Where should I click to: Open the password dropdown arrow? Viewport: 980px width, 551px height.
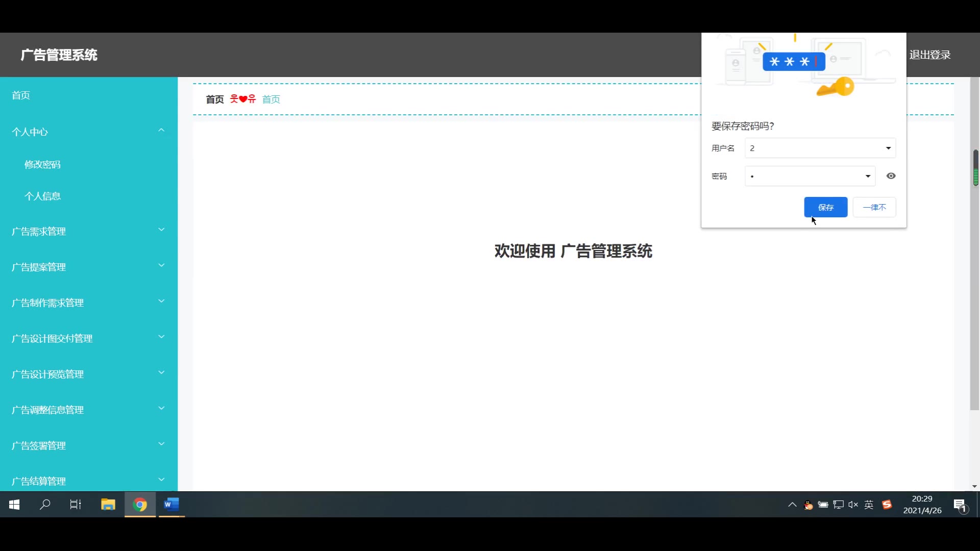868,177
